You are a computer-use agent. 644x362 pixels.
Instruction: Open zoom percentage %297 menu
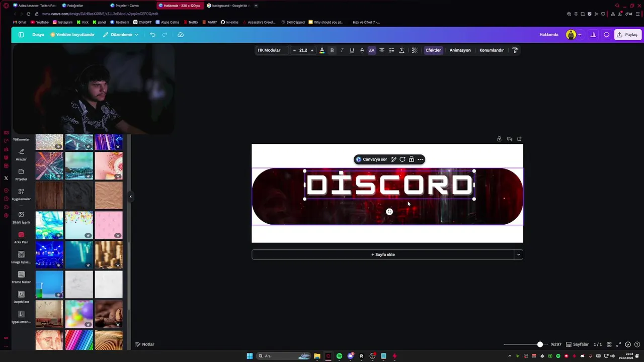556,344
